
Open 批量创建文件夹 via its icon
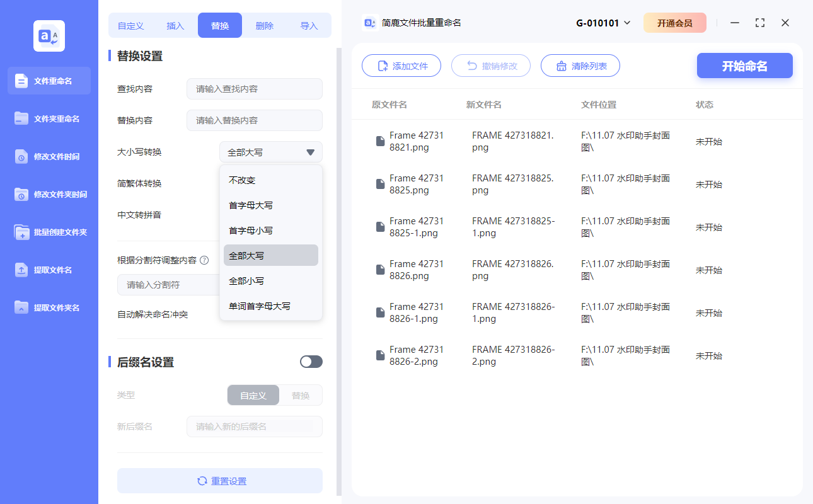tap(21, 232)
